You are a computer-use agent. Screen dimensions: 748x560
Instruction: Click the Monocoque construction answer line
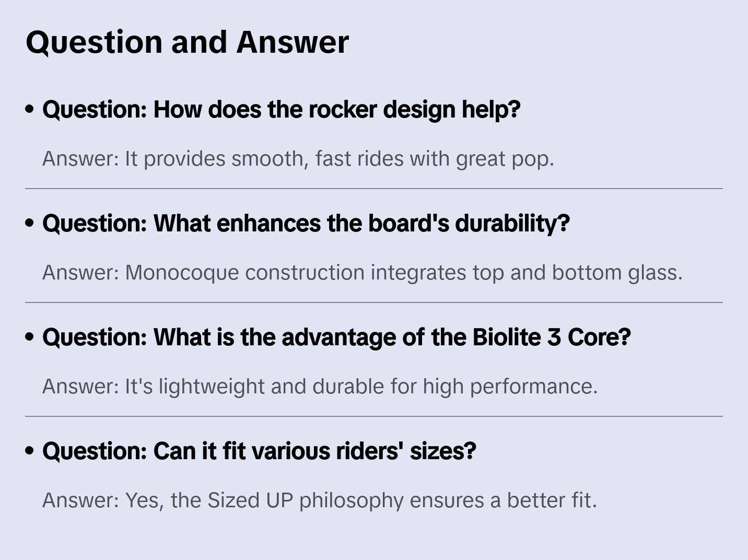362,273
